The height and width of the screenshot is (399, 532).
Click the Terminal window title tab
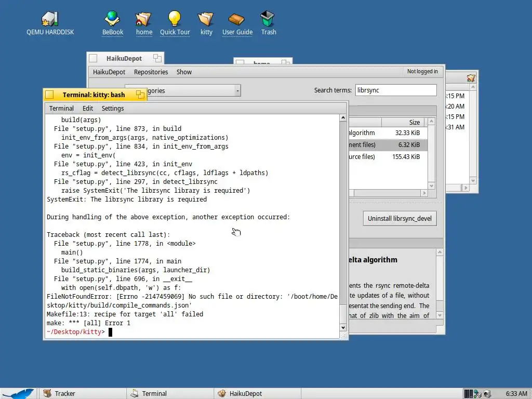tap(94, 95)
